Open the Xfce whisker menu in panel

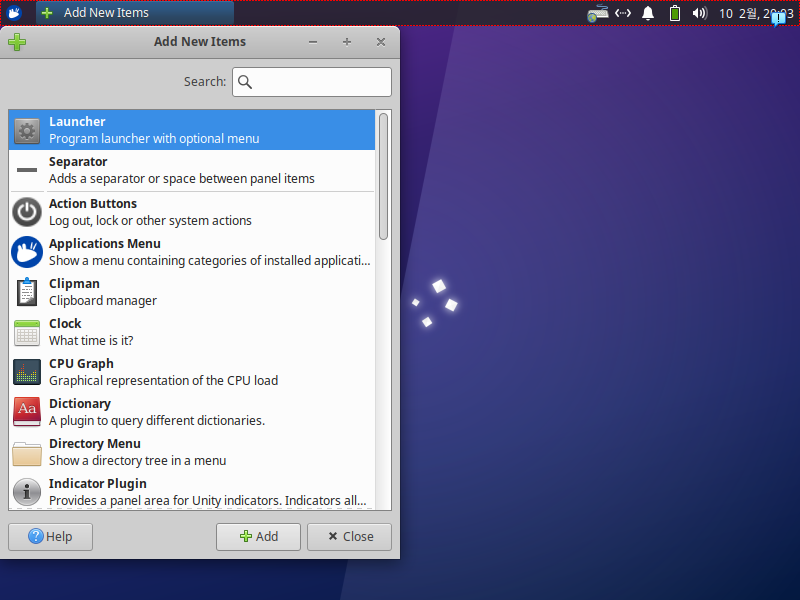(x=14, y=13)
